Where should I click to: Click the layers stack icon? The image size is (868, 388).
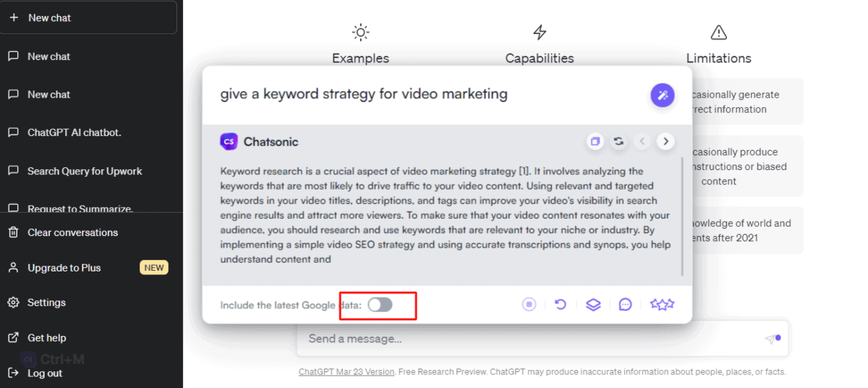point(593,305)
